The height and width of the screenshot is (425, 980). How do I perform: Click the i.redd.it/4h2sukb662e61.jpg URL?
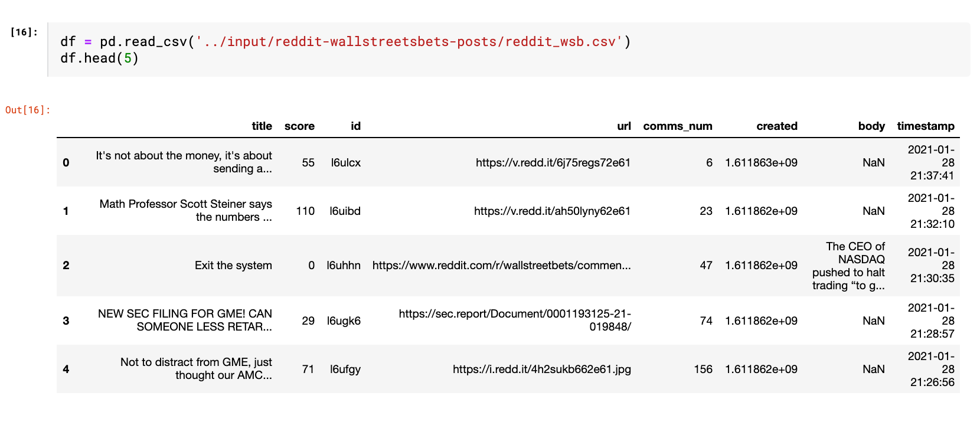(541, 369)
